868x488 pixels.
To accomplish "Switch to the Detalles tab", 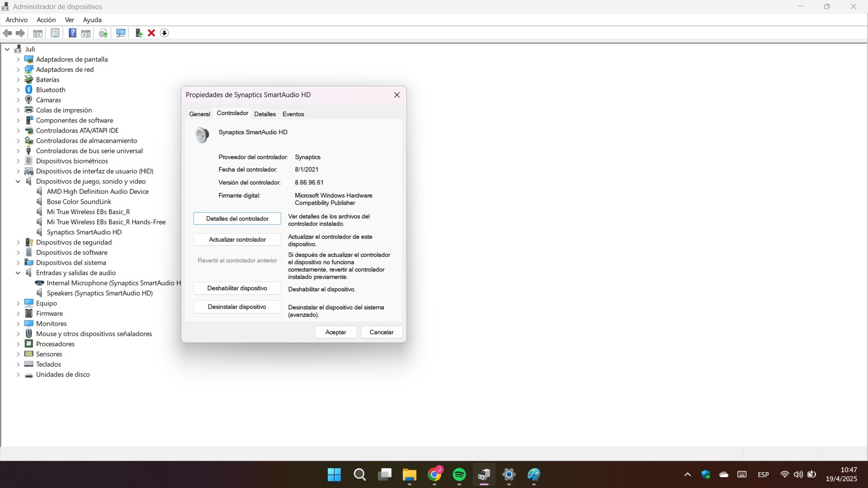I will [264, 114].
